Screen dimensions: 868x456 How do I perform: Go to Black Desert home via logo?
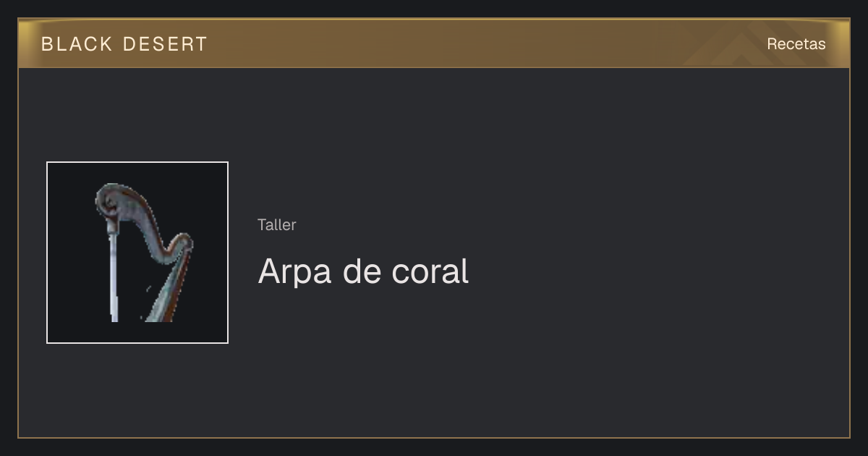[124, 44]
